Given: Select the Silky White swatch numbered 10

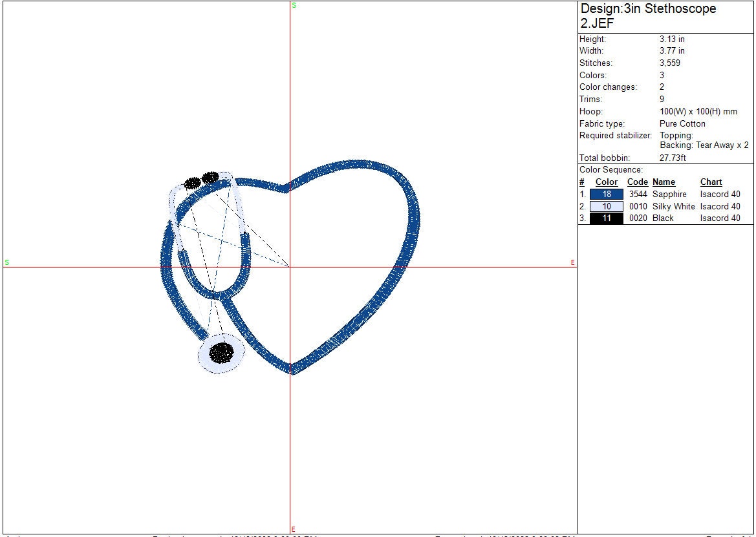Looking at the screenshot, I should point(606,206).
